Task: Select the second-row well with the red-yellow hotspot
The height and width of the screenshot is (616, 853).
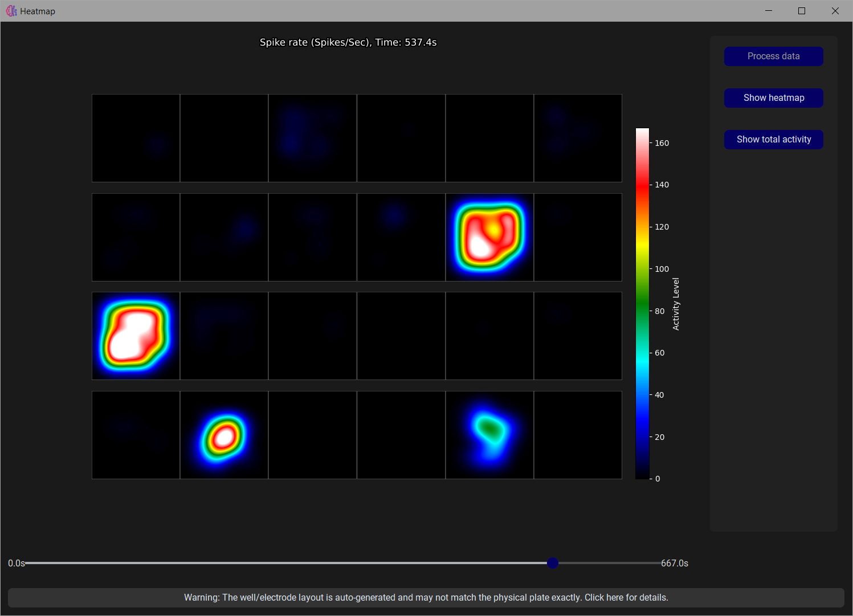Action: coord(489,237)
